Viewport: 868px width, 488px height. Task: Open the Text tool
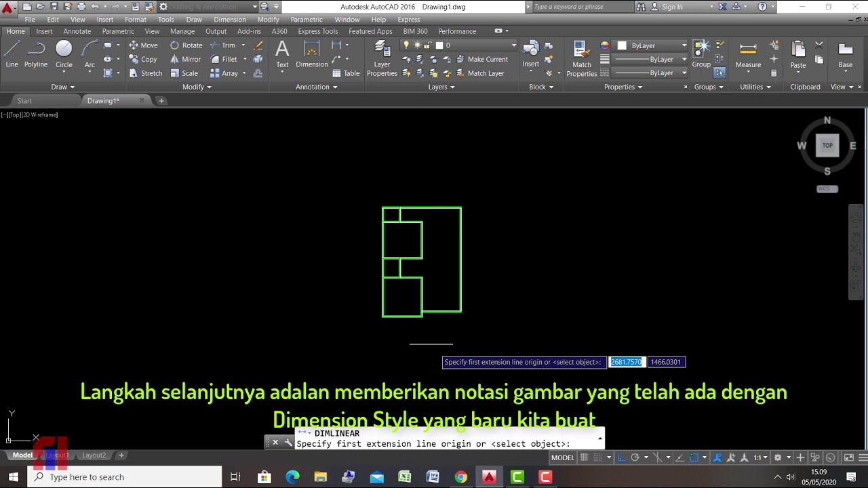[282, 54]
